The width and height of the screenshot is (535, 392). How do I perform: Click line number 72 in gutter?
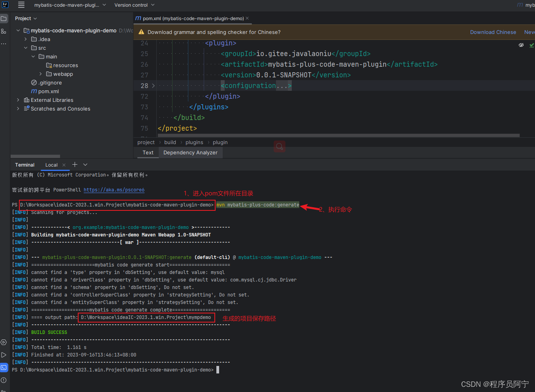pyautogui.click(x=145, y=96)
